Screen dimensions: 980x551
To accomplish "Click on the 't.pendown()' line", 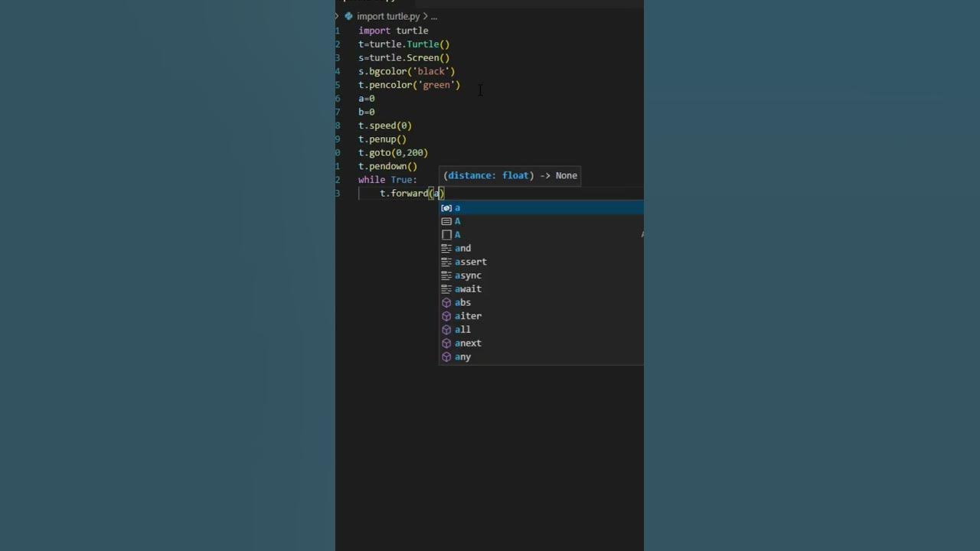I will tap(388, 166).
